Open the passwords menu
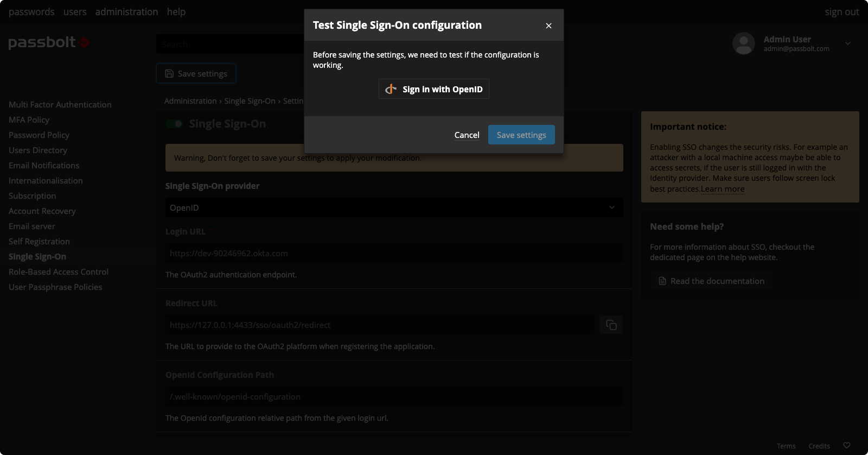 click(31, 11)
